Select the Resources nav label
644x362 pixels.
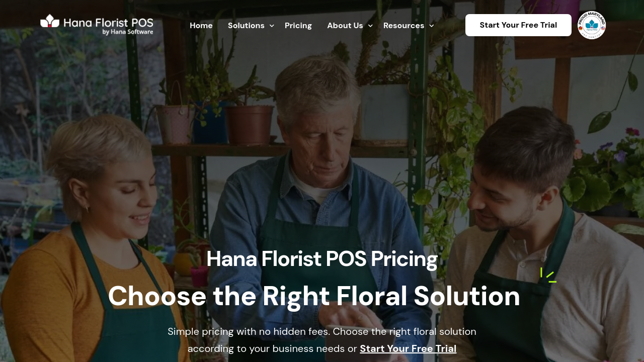click(x=404, y=26)
